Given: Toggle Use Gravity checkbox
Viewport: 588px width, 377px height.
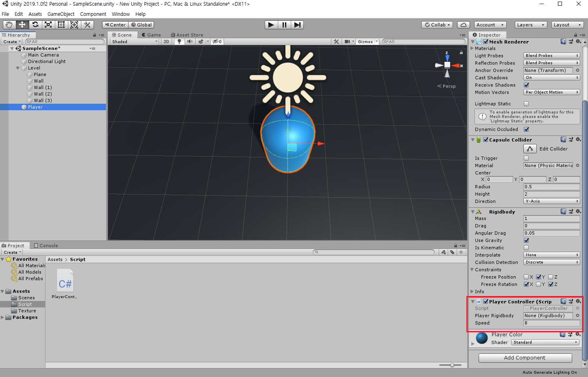Looking at the screenshot, I should tap(526, 240).
